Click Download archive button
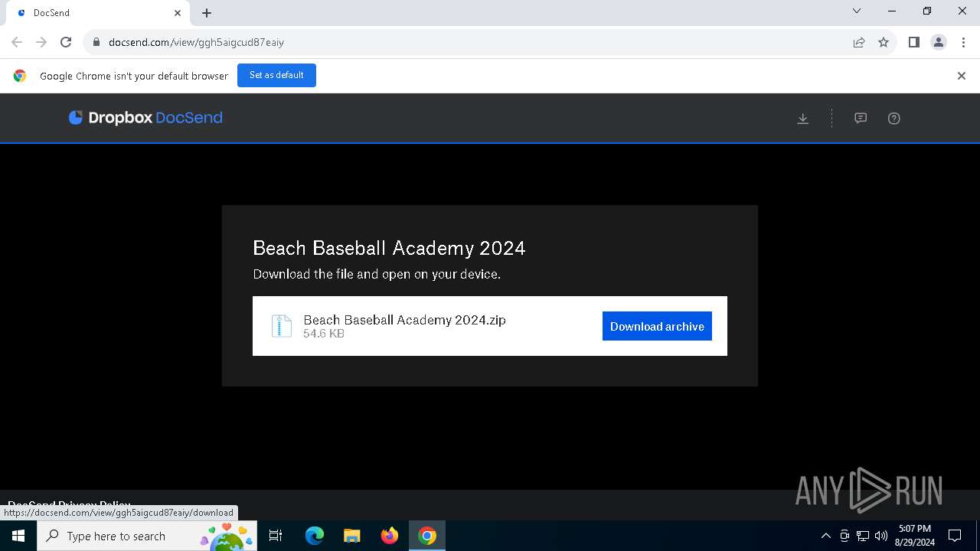The width and height of the screenshot is (980, 551). click(657, 326)
